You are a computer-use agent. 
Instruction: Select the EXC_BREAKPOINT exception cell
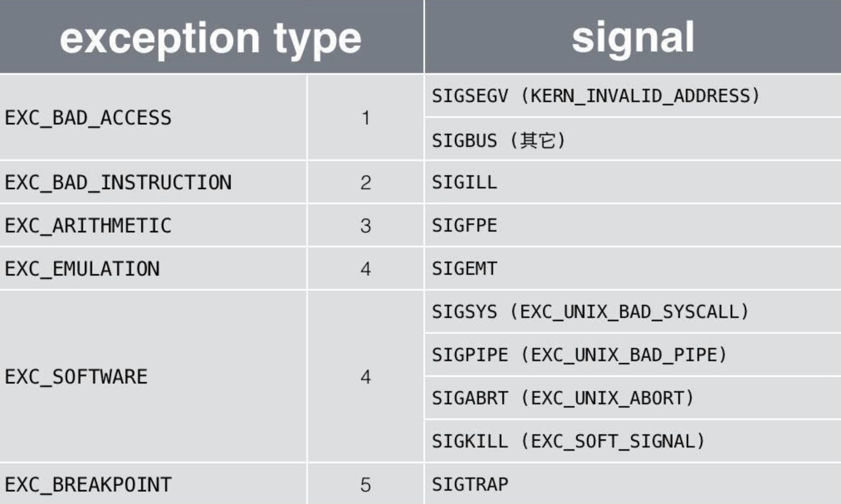[x=88, y=485]
